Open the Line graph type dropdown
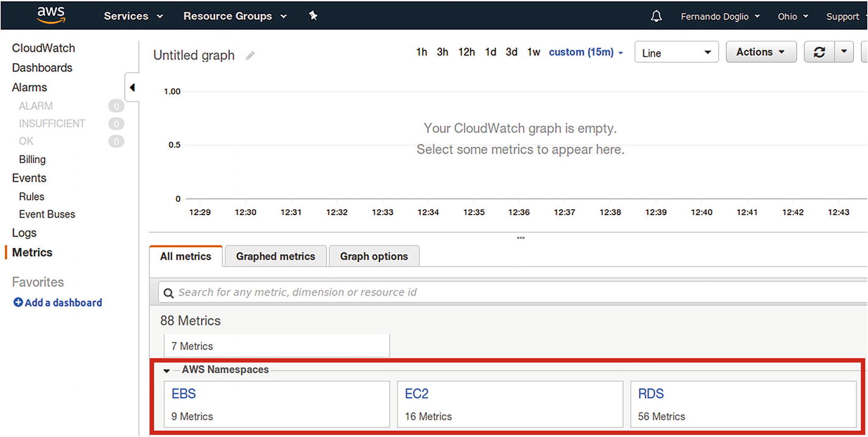868x437 pixels. point(676,52)
